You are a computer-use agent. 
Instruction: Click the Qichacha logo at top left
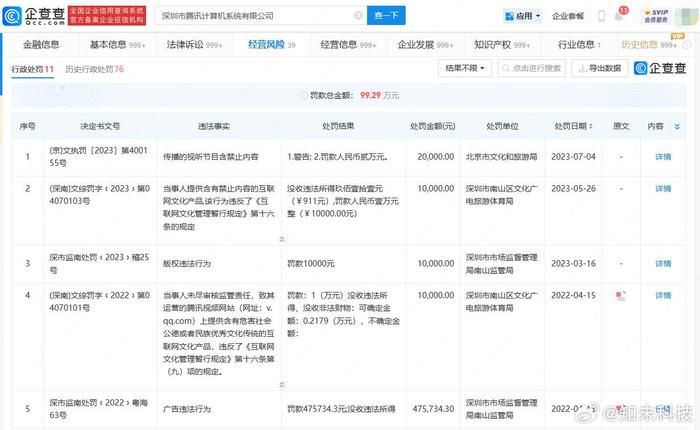[32, 15]
